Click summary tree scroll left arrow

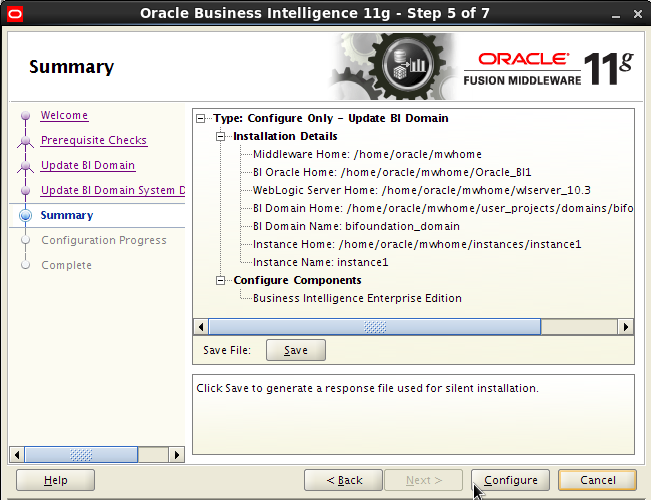pyautogui.click(x=201, y=327)
